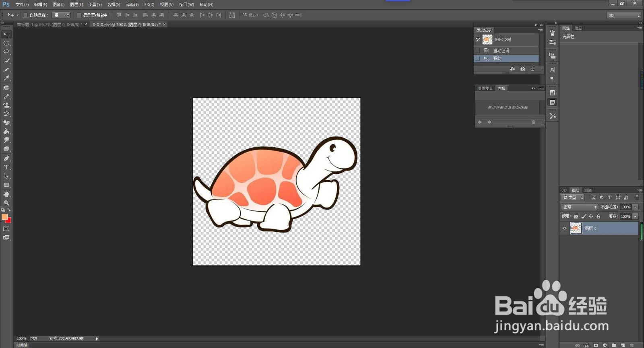Switch to the 图层复合 tab
The height and width of the screenshot is (348, 644).
(x=485, y=89)
